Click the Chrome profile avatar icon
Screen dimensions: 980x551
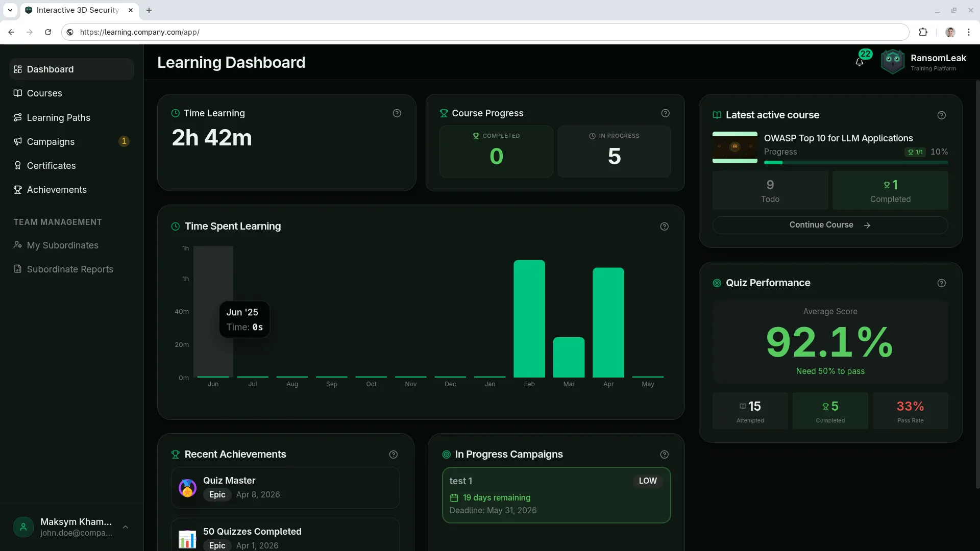click(950, 32)
